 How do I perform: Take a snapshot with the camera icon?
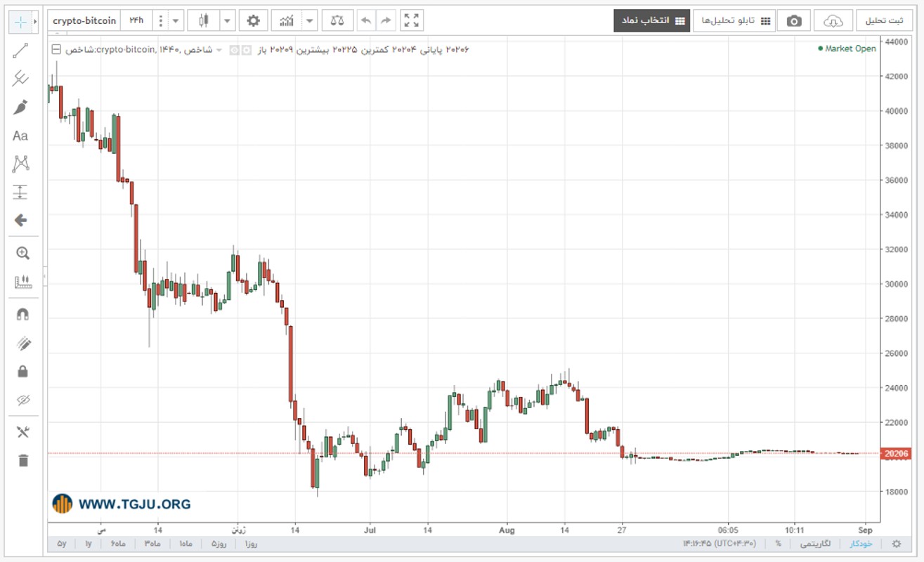pyautogui.click(x=794, y=21)
